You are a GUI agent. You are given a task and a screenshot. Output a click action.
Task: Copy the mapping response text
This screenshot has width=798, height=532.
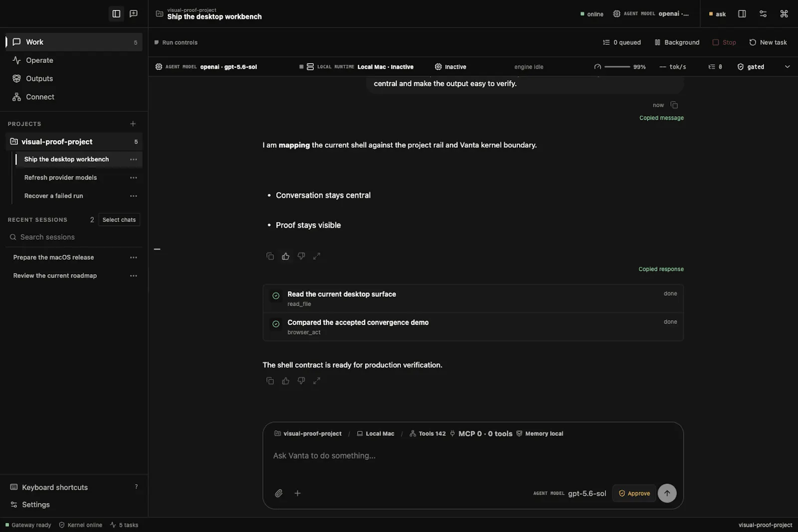[270, 256]
